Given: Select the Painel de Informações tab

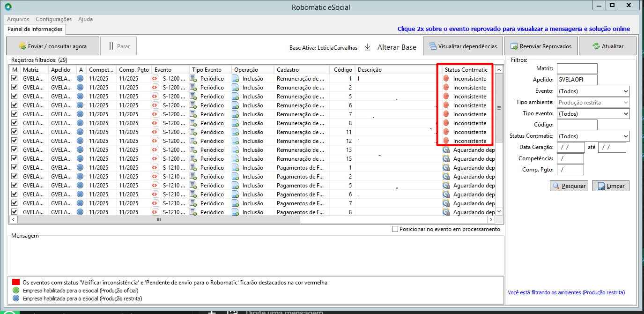Looking at the screenshot, I should pos(35,29).
